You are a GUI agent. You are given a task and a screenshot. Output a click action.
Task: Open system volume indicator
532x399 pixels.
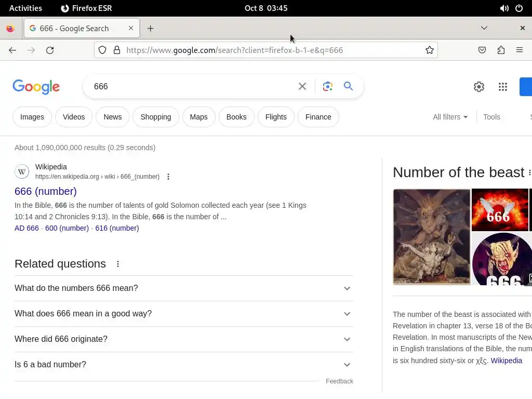tap(504, 8)
